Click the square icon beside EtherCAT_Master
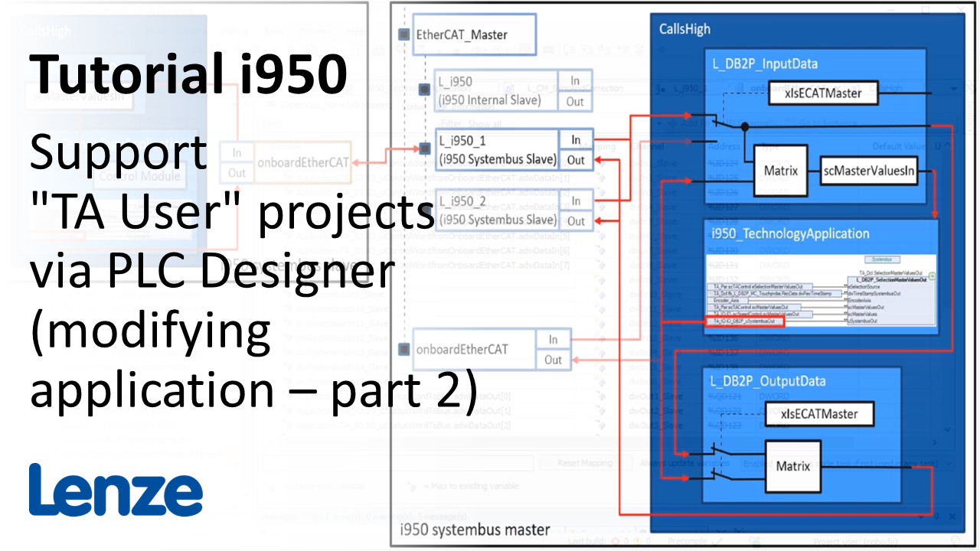 (x=404, y=34)
